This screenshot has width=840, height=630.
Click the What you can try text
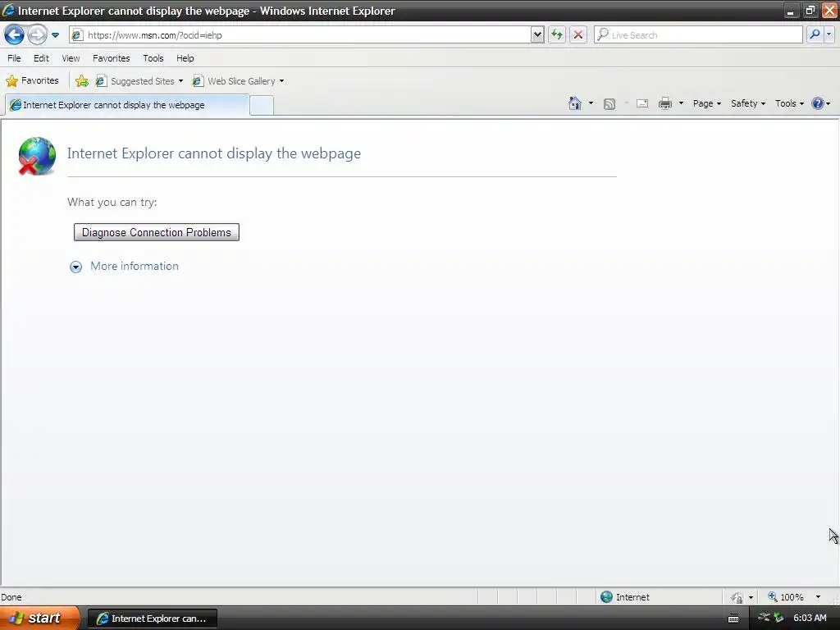pos(112,202)
